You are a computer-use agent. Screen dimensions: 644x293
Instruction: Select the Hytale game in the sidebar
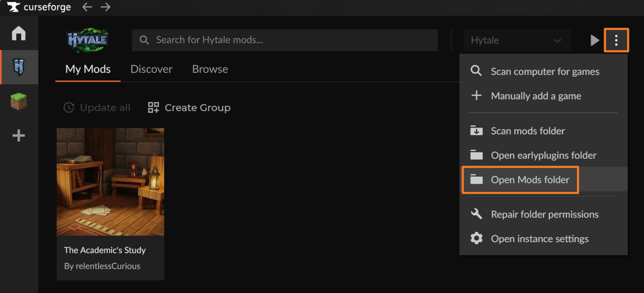(x=19, y=67)
